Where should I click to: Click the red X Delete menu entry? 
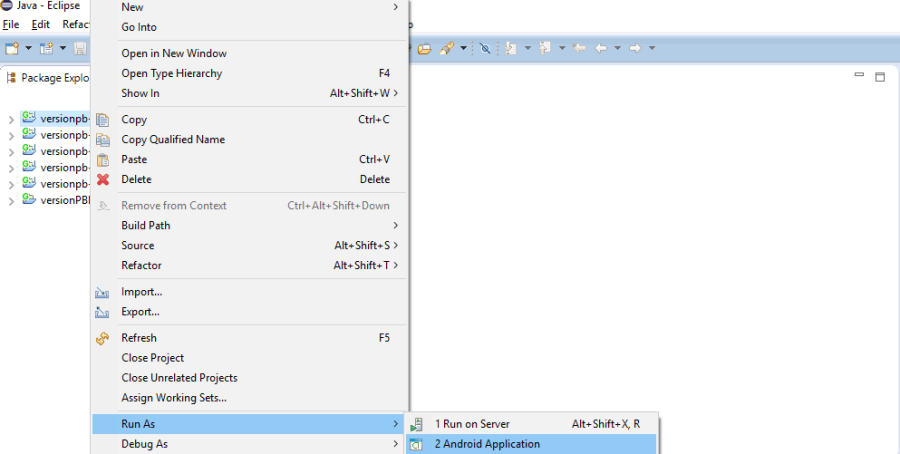click(x=250, y=179)
